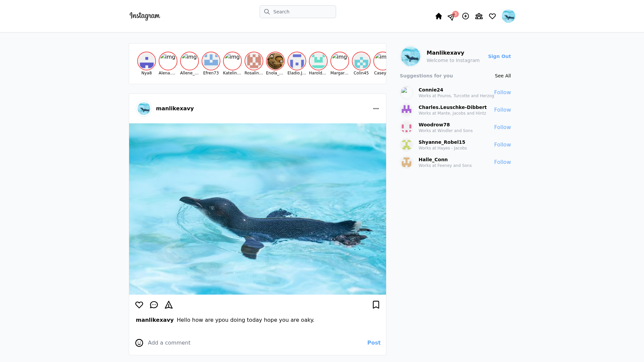Viewport: 644px width, 362px height.
Task: Share the penguin post via send icon
Action: [169, 305]
